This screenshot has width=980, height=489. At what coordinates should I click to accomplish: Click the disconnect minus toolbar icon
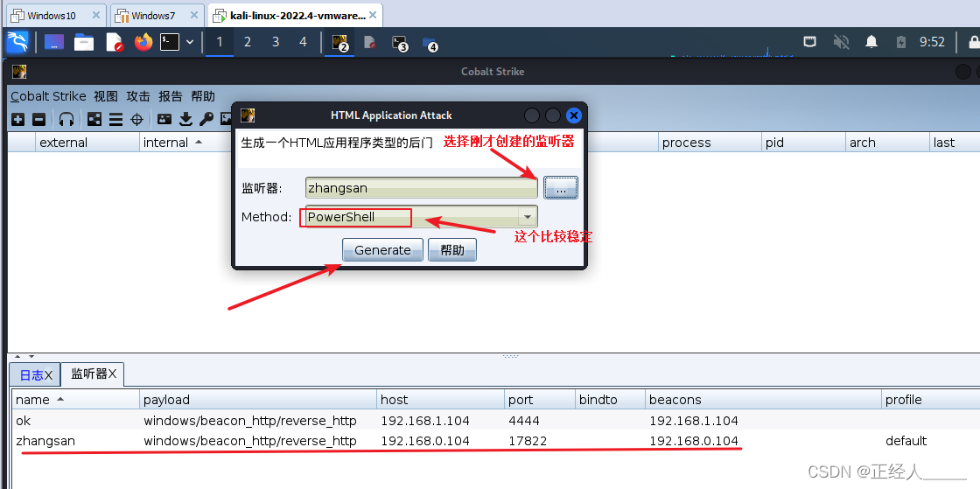tap(38, 119)
